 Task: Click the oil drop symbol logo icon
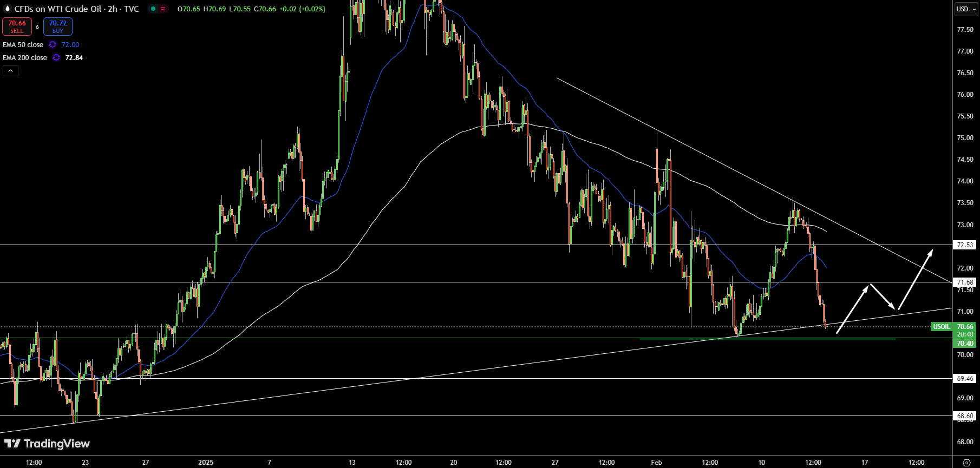[x=7, y=9]
